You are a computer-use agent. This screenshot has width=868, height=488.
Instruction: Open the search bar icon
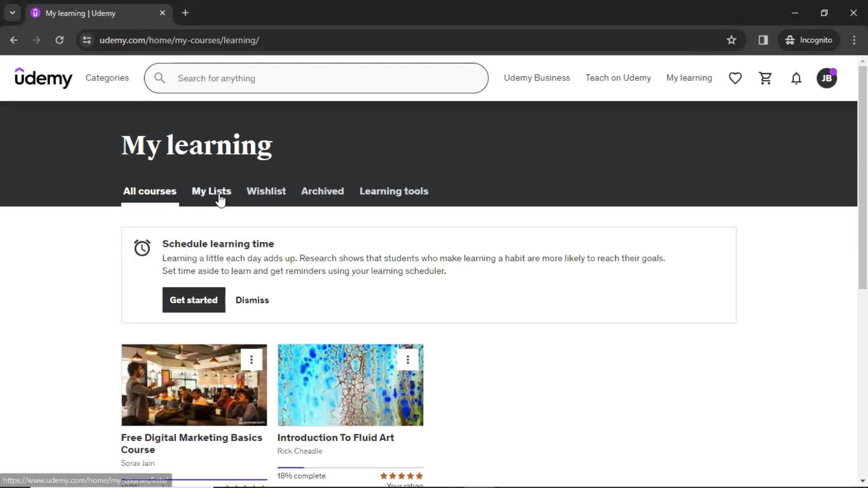coord(160,78)
